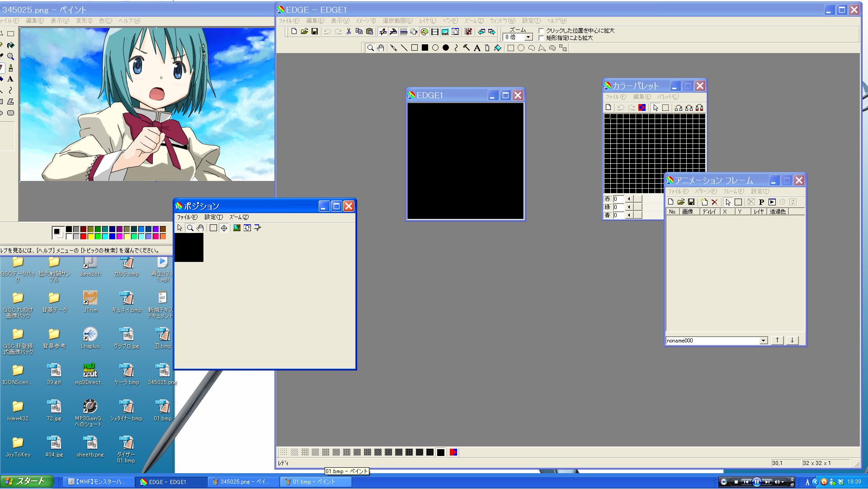
Task: Select the straight line tool in EDGE
Action: [404, 48]
